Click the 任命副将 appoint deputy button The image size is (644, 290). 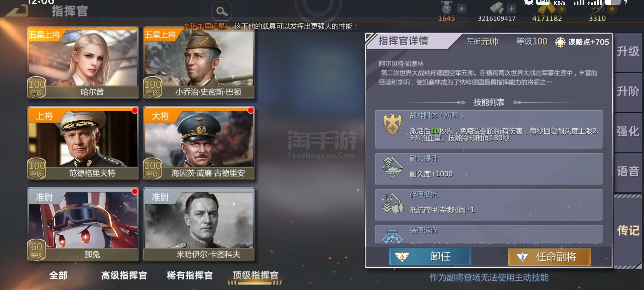tap(549, 257)
